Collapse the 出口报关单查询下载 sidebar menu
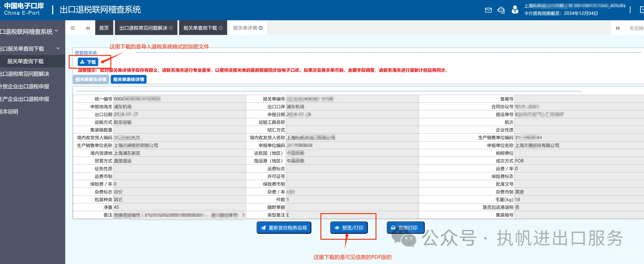644x264 pixels. pyautogui.click(x=58, y=48)
